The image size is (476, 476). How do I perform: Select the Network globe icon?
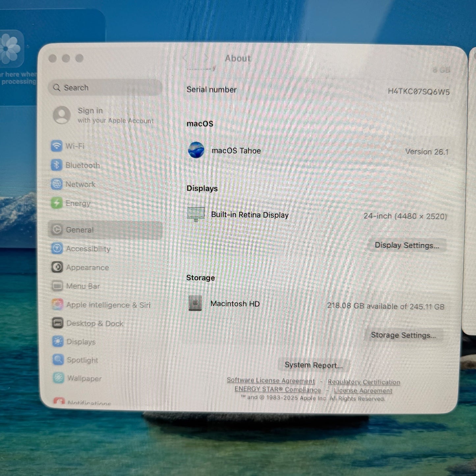56,184
